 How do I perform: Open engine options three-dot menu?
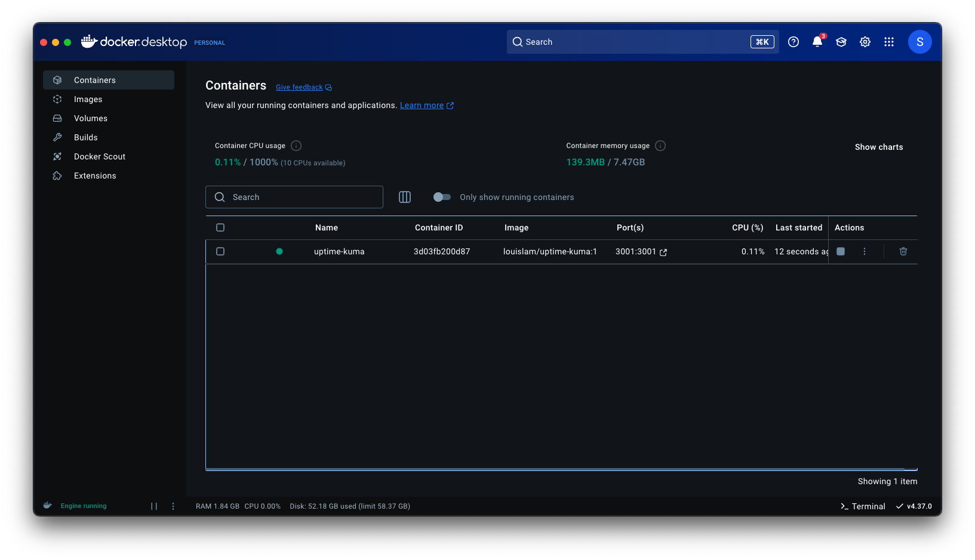[173, 506]
